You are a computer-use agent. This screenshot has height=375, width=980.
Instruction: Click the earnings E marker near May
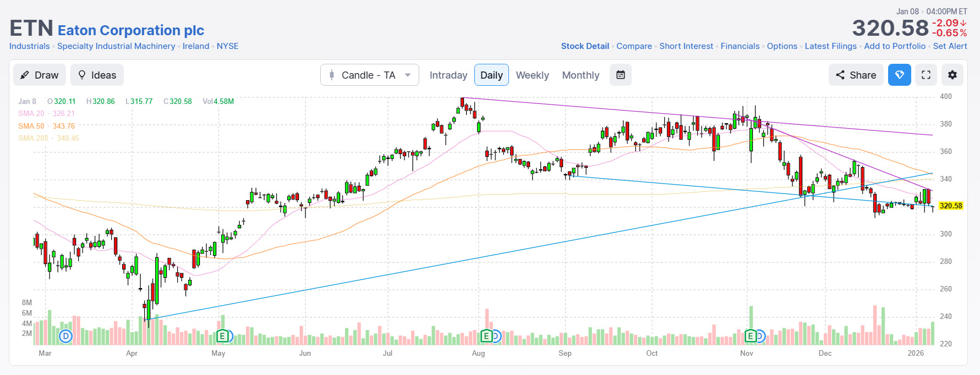pyautogui.click(x=222, y=336)
